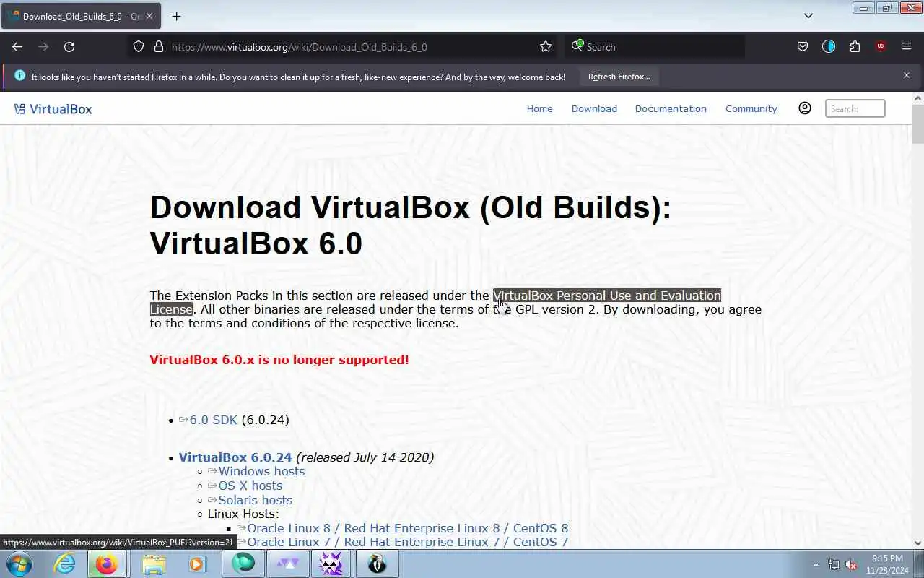Open the Community nav item

(751, 108)
